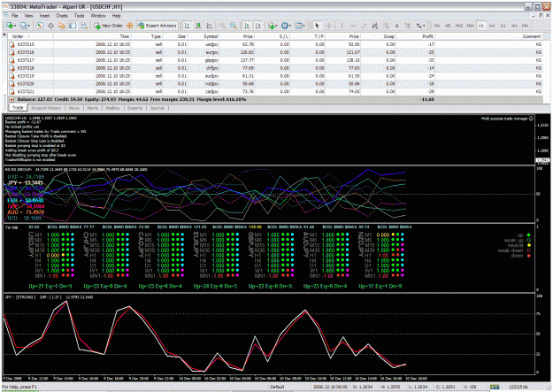
Task: Switch chart to bar chart icon
Action: [x=188, y=26]
